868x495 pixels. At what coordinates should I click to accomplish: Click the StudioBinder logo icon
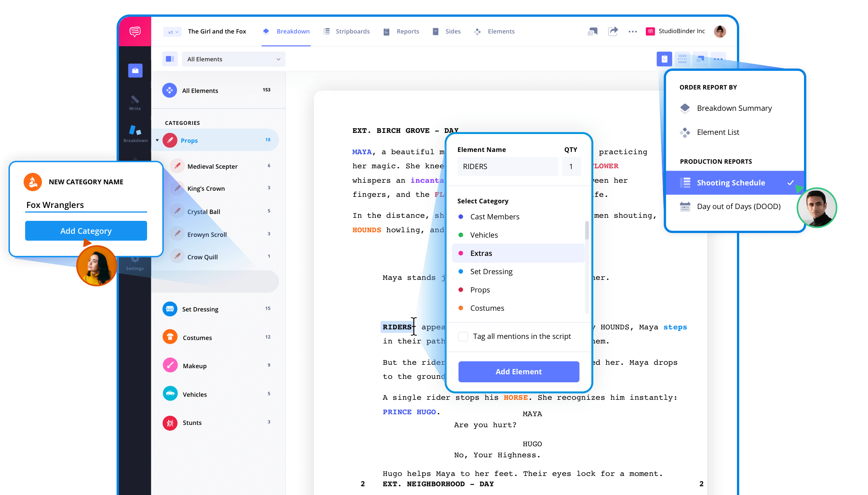coord(650,31)
